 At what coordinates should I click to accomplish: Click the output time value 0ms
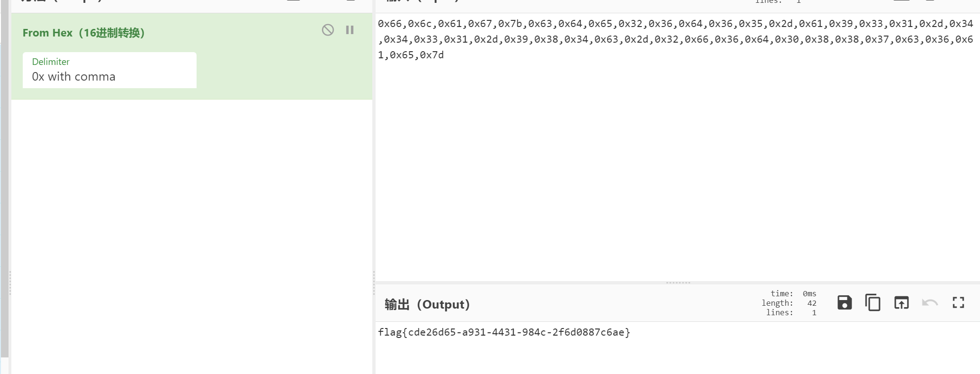(x=809, y=294)
